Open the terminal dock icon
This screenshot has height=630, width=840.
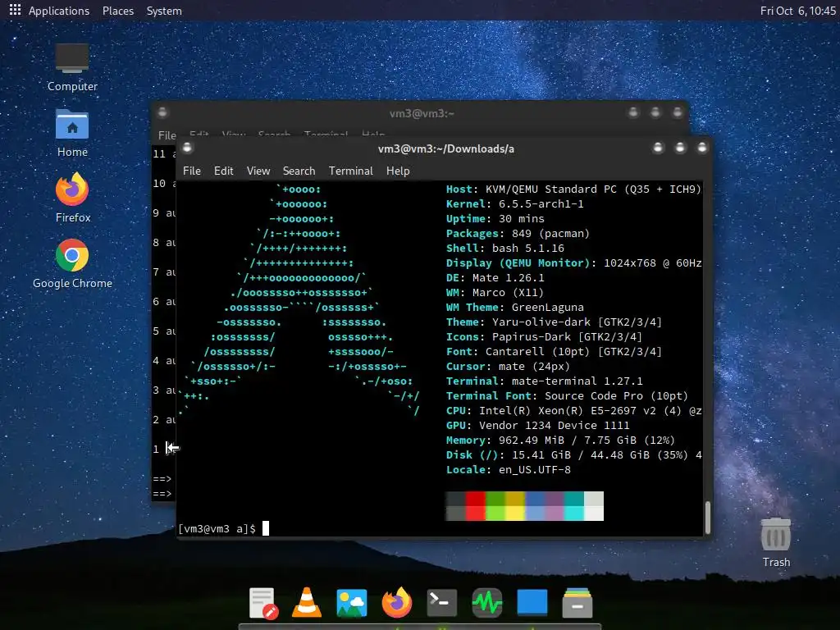click(x=442, y=603)
